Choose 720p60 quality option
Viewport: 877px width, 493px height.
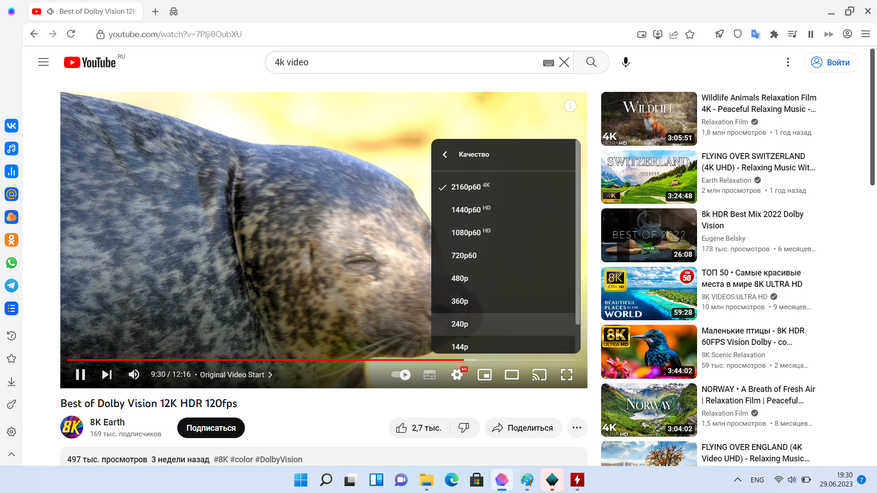[x=464, y=256]
